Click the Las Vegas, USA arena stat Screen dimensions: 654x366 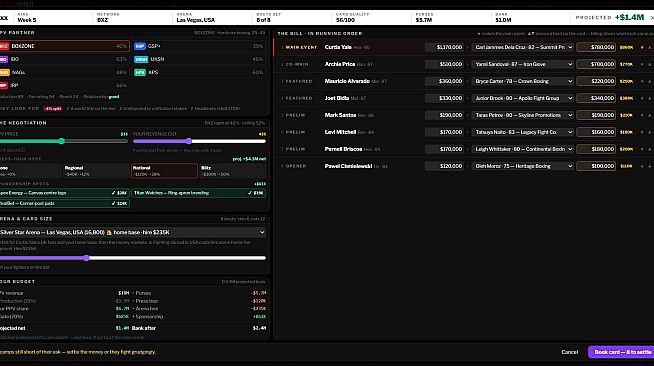(x=196, y=20)
